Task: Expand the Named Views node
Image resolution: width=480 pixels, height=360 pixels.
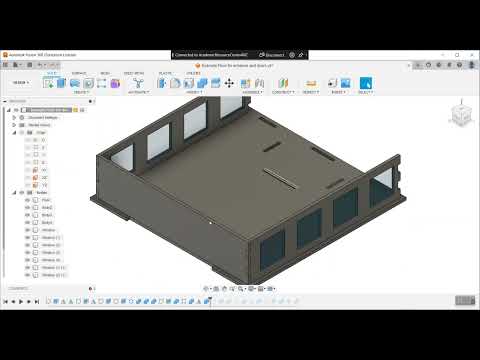Action: [14, 125]
